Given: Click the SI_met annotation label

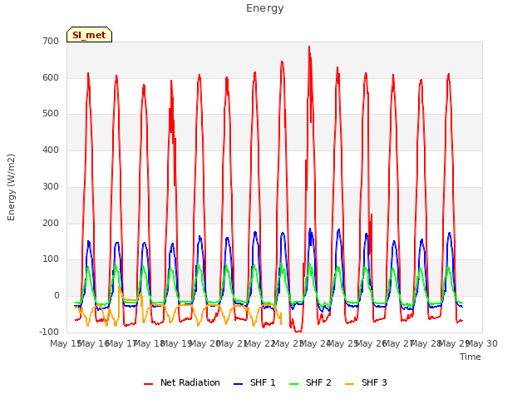Looking at the screenshot, I should coord(89,35).
